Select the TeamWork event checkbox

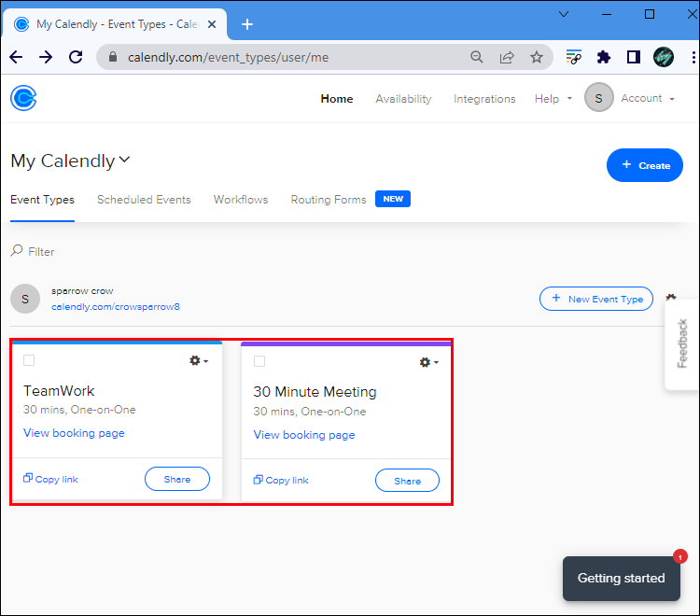pyautogui.click(x=29, y=360)
